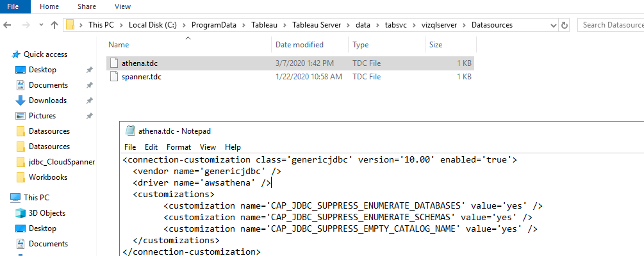The image size is (644, 256).
Task: Click the Downloads arrow icon
Action: coord(20,100)
